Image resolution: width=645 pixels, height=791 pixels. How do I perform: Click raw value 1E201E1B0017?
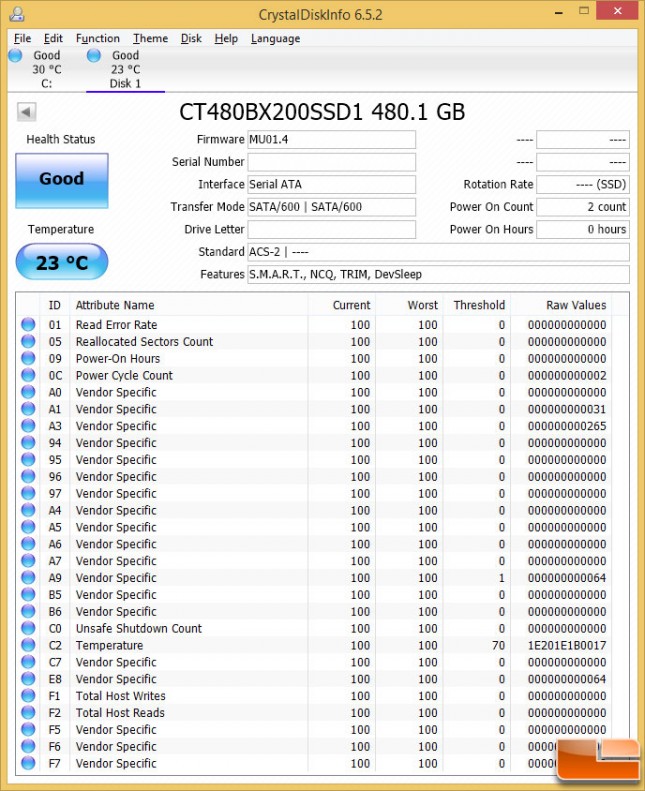pyautogui.click(x=567, y=645)
